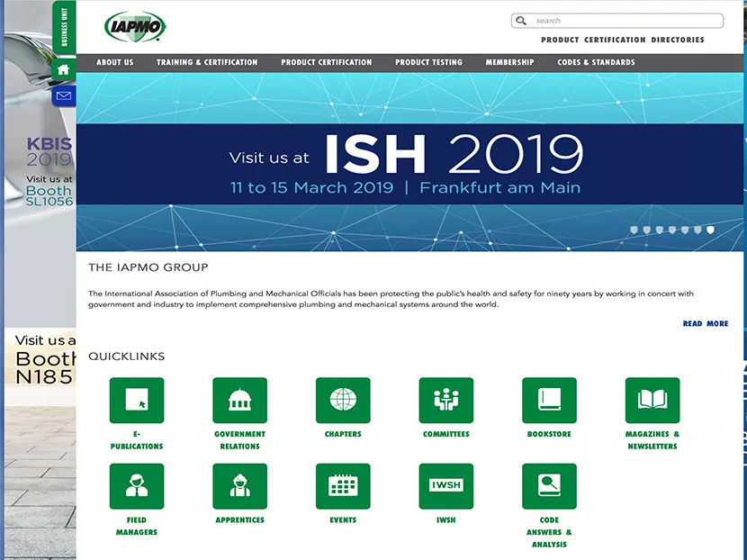Click the IWSH quicklink tile
The width and height of the screenshot is (747, 560).
446,485
